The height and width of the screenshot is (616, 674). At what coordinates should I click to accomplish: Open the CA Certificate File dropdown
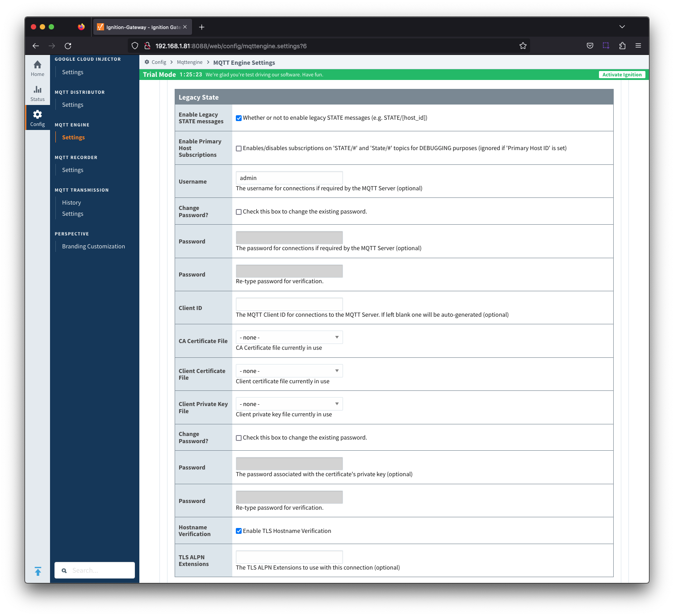click(289, 337)
